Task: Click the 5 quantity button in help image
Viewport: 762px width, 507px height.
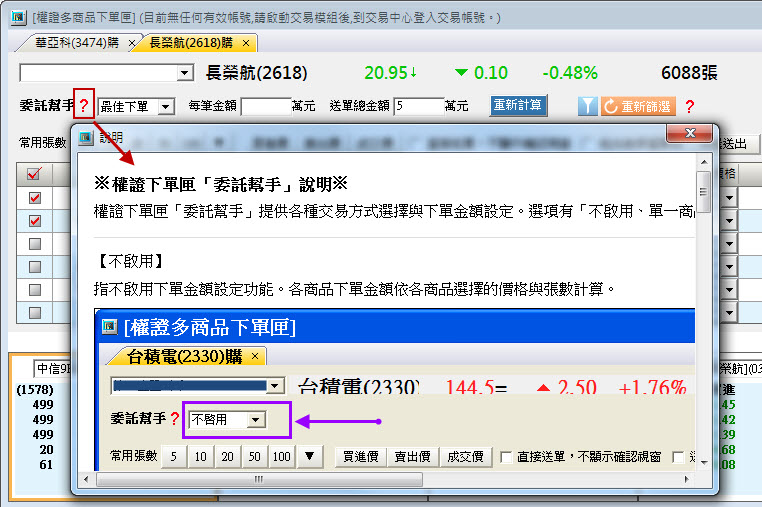Action: click(173, 457)
